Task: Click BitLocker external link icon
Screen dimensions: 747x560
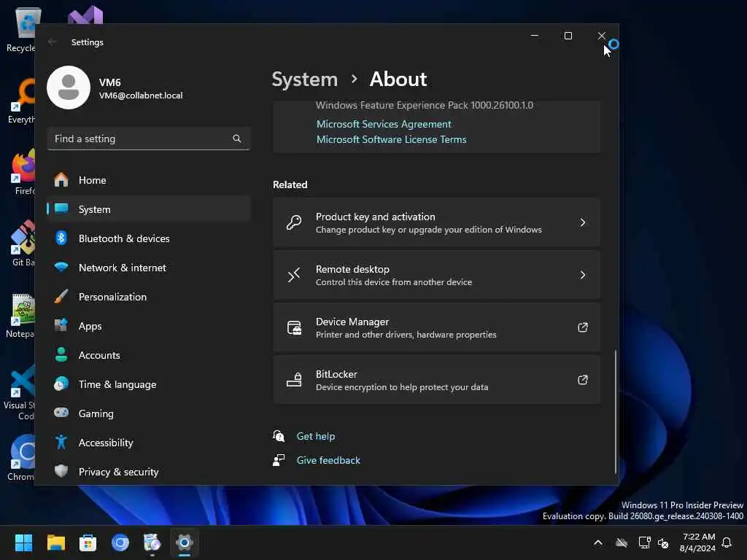Action: click(x=583, y=379)
